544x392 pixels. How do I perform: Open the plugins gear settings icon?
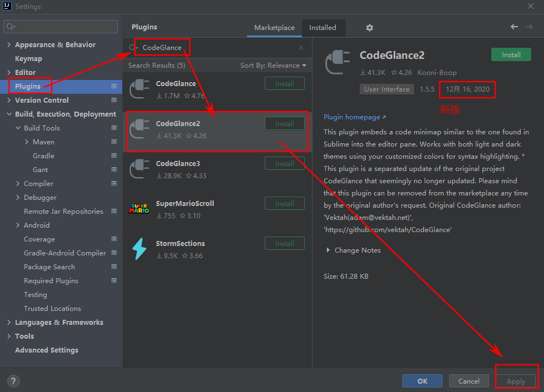370,28
